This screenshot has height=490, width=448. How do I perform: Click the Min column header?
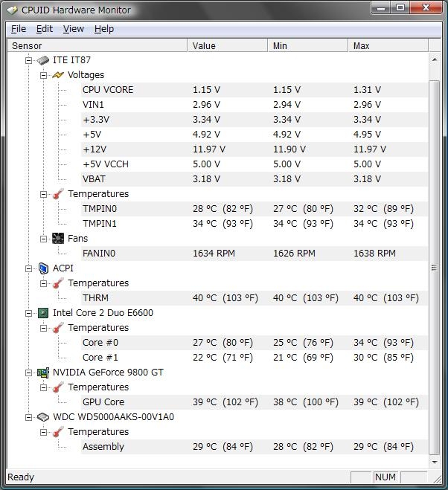(x=308, y=45)
